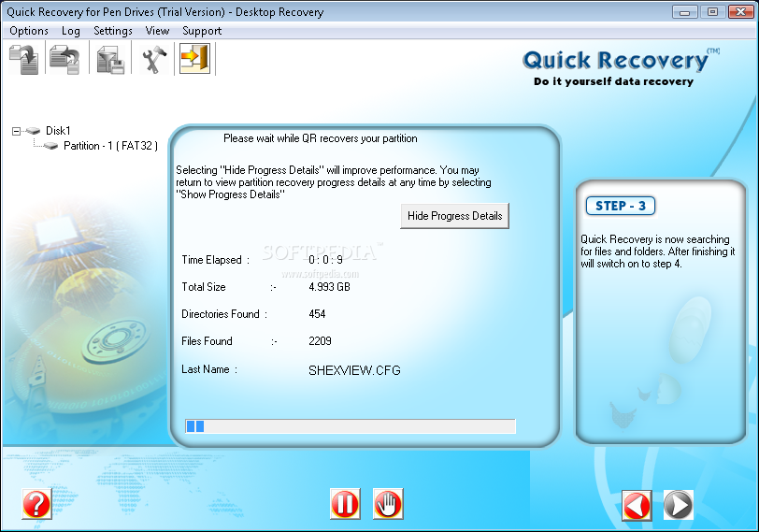The image size is (759, 532).
Task: Minimize the Quick Recovery window
Action: 684,11
